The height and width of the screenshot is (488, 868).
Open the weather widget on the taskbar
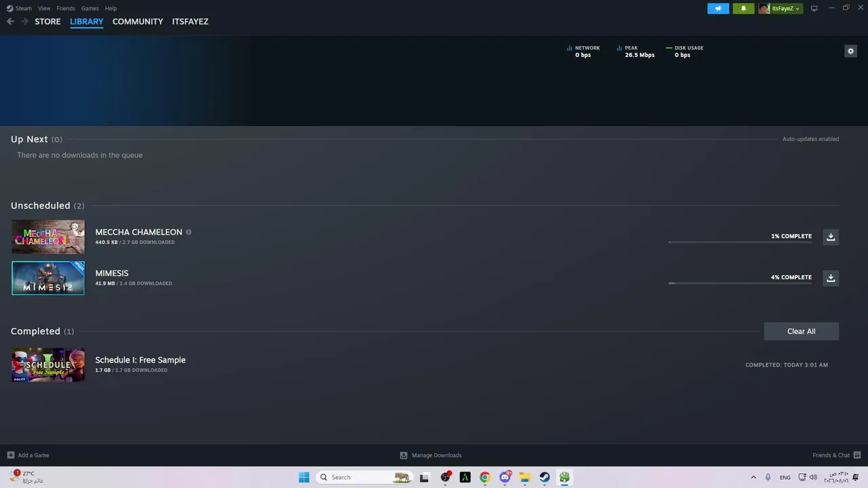click(x=27, y=477)
